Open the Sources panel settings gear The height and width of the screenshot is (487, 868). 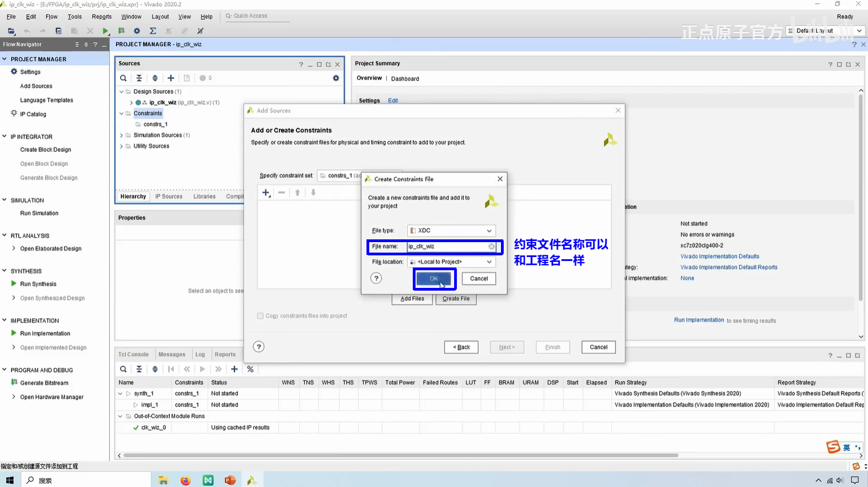[x=336, y=78]
